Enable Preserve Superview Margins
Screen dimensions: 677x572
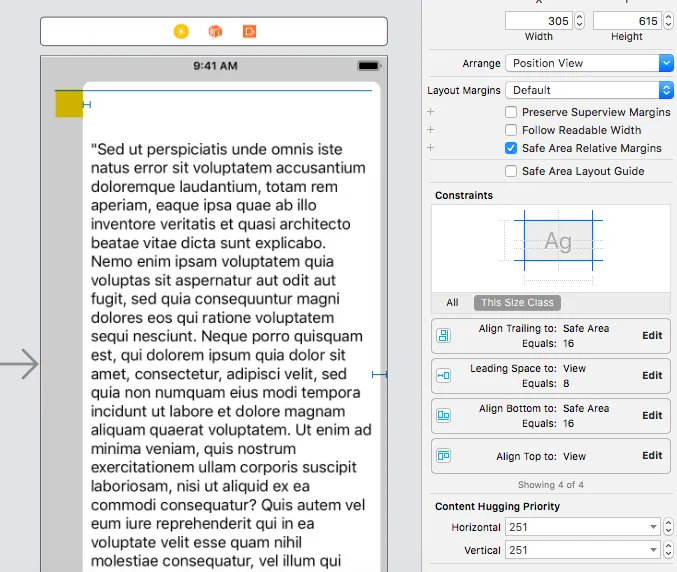pos(511,112)
